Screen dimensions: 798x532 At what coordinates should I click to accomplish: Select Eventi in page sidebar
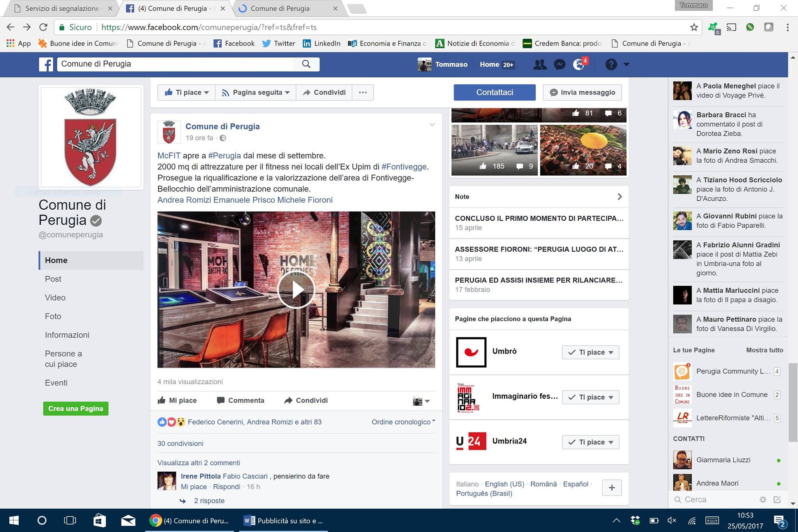56,383
